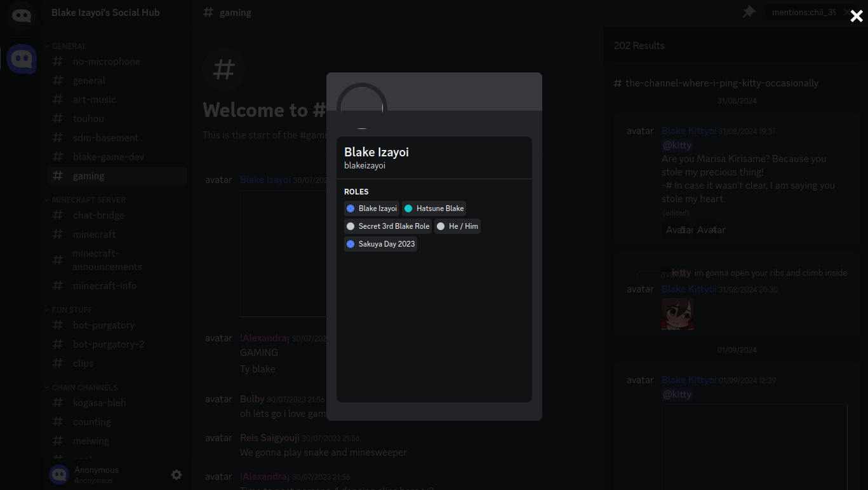Open the highlighted server icon in sidebar
This screenshot has height=490, width=868.
(x=22, y=59)
